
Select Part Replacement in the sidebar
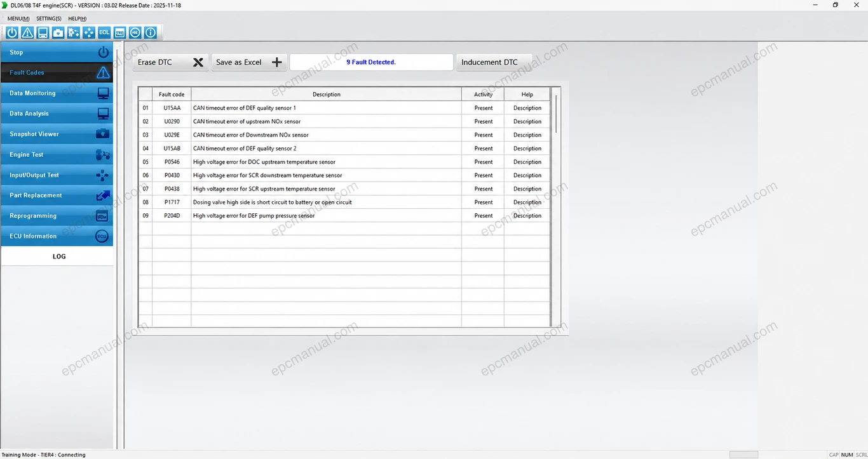click(57, 195)
